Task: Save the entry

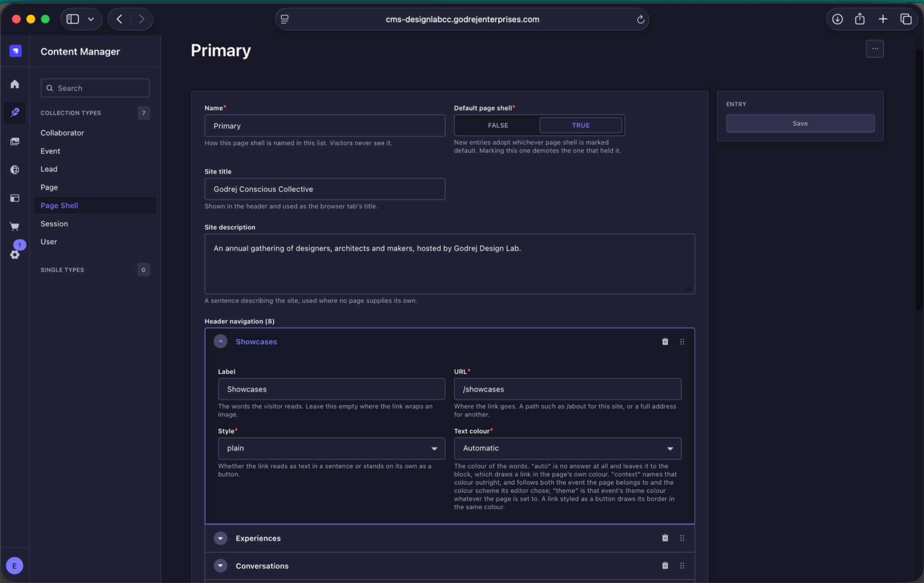Action: pyautogui.click(x=800, y=123)
